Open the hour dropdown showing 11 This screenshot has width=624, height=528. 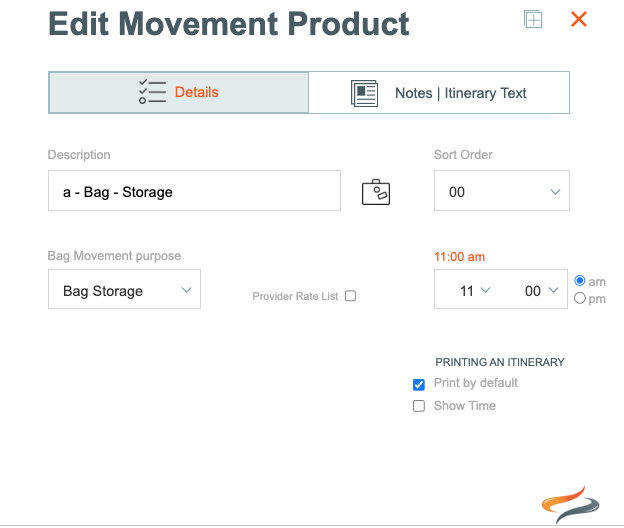474,290
